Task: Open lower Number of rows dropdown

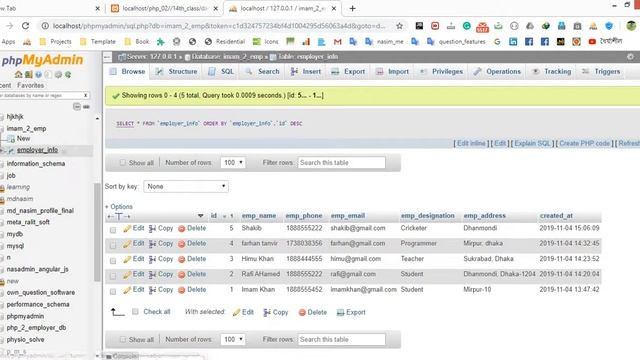Action: (x=233, y=339)
